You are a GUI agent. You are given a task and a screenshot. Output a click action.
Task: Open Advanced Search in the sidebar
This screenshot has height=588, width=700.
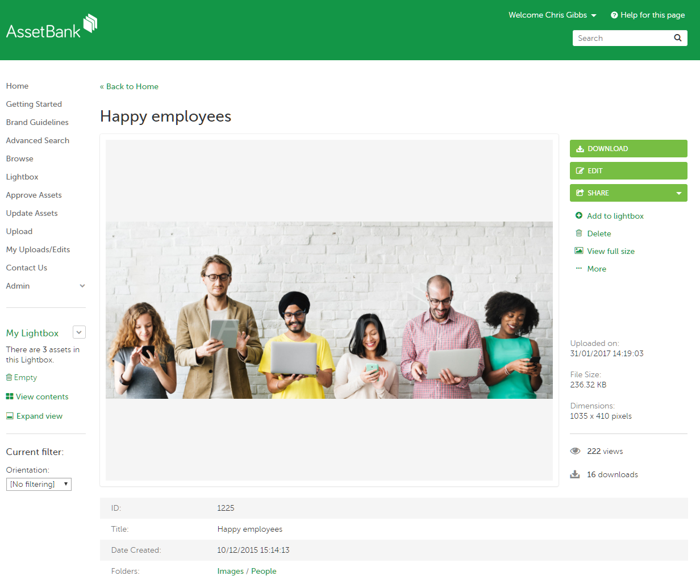coord(37,140)
